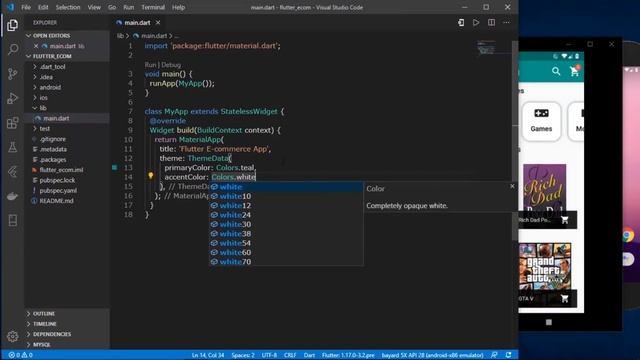Select main.dart under the lib folder
Image resolution: width=640 pixels, height=360 pixels.
pos(56,118)
